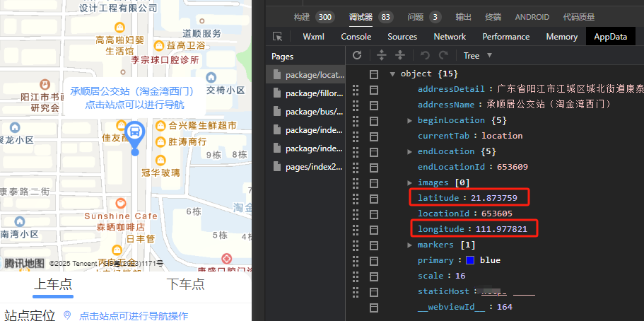Expand the beginLocation {5} node

409,121
